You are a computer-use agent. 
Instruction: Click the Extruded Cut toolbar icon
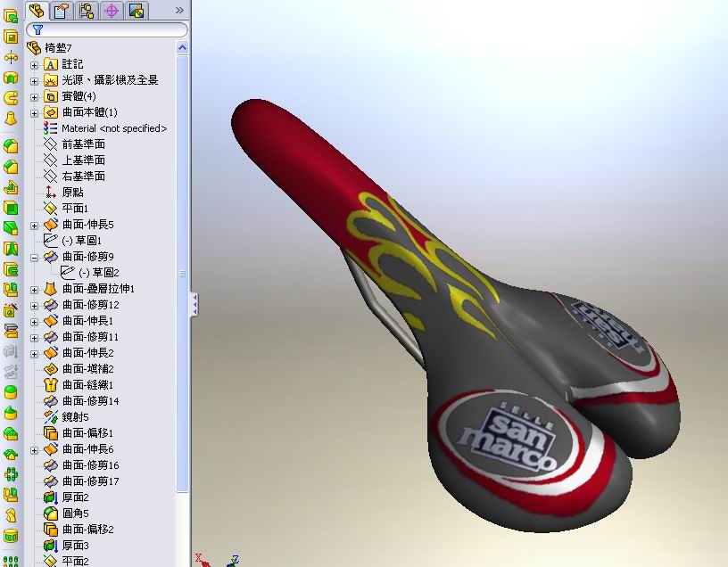pyautogui.click(x=11, y=37)
